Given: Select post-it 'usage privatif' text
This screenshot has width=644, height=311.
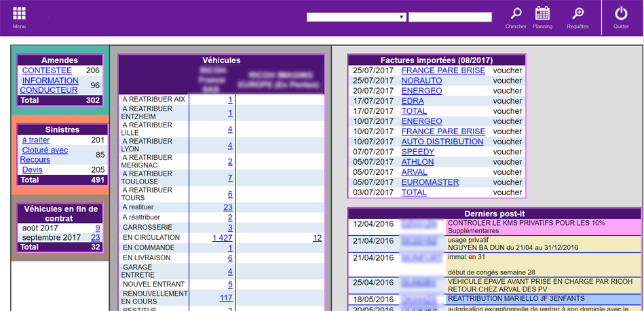Looking at the screenshot, I should click(x=513, y=244).
